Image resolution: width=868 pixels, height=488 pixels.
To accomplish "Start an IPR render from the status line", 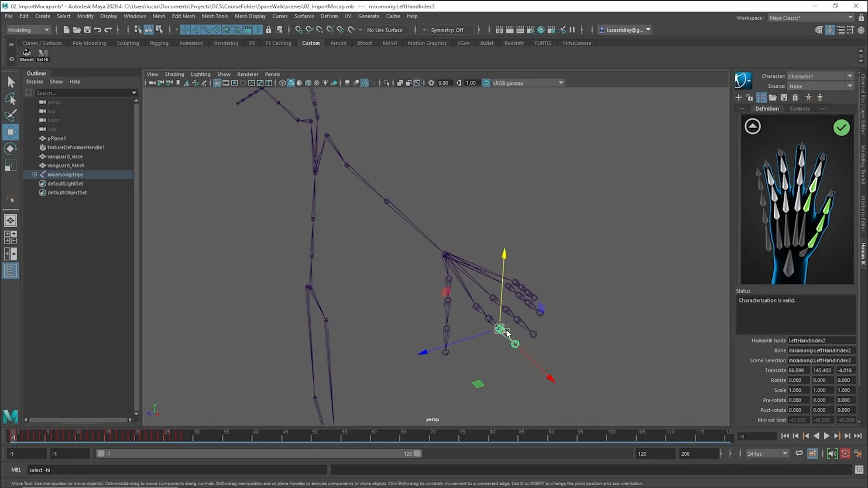I will tap(520, 29).
